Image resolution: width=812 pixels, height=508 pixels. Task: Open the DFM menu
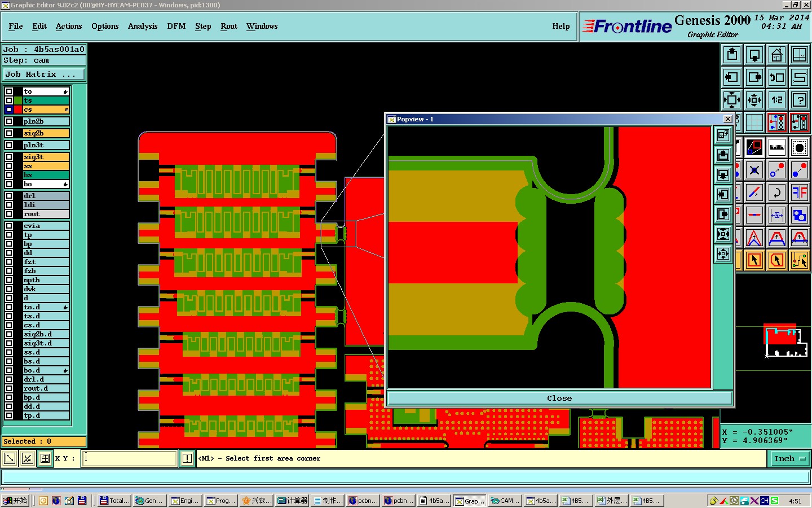(x=176, y=26)
